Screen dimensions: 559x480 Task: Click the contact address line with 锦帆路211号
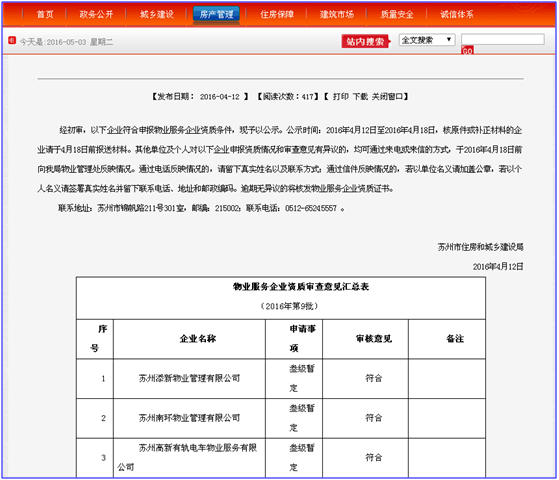201,208
